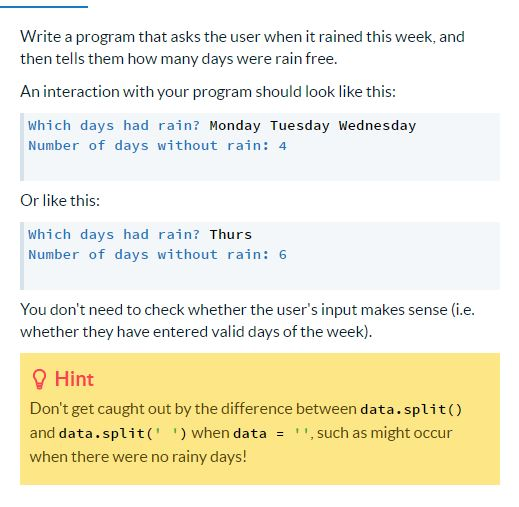Click the red Hint heading
The width and height of the screenshot is (519, 507).
74,379
